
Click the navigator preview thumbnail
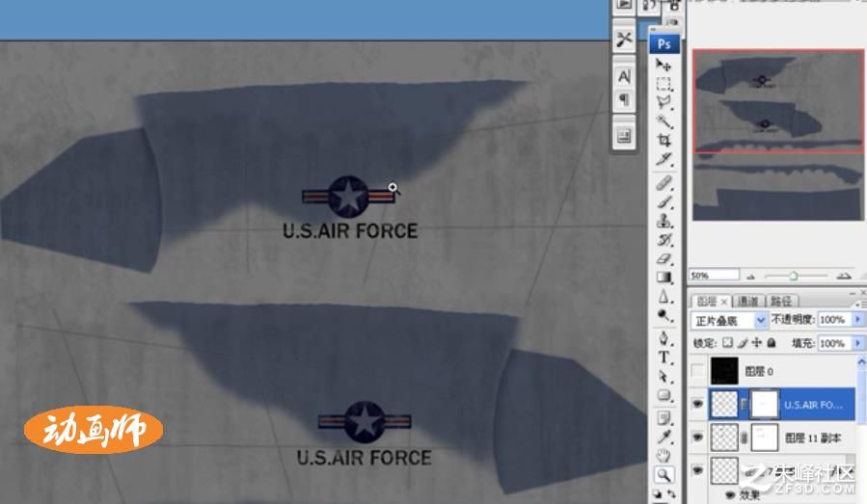778,135
